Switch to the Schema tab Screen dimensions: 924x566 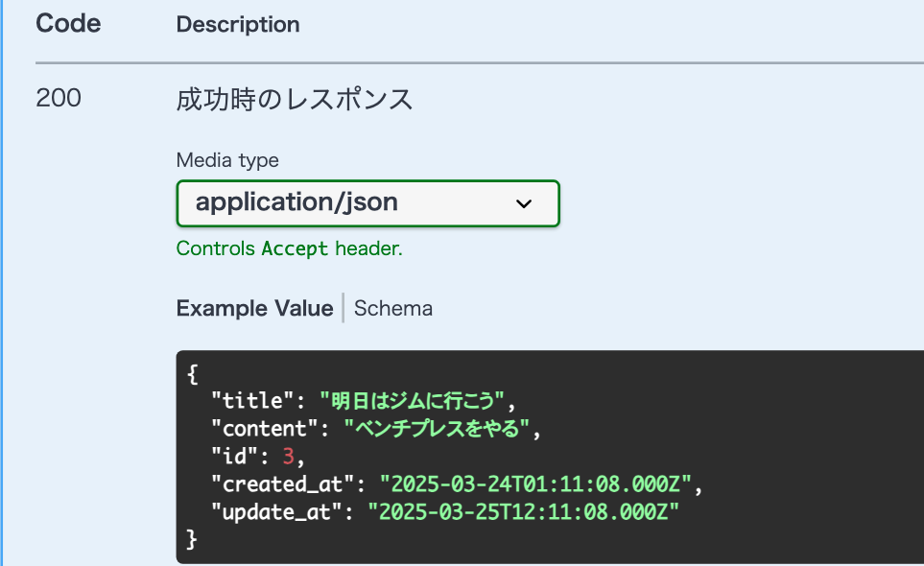click(x=393, y=308)
